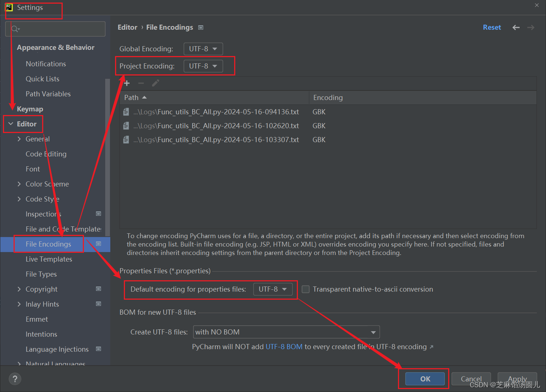
Task: Select Code Editing settings page
Action: click(46, 154)
